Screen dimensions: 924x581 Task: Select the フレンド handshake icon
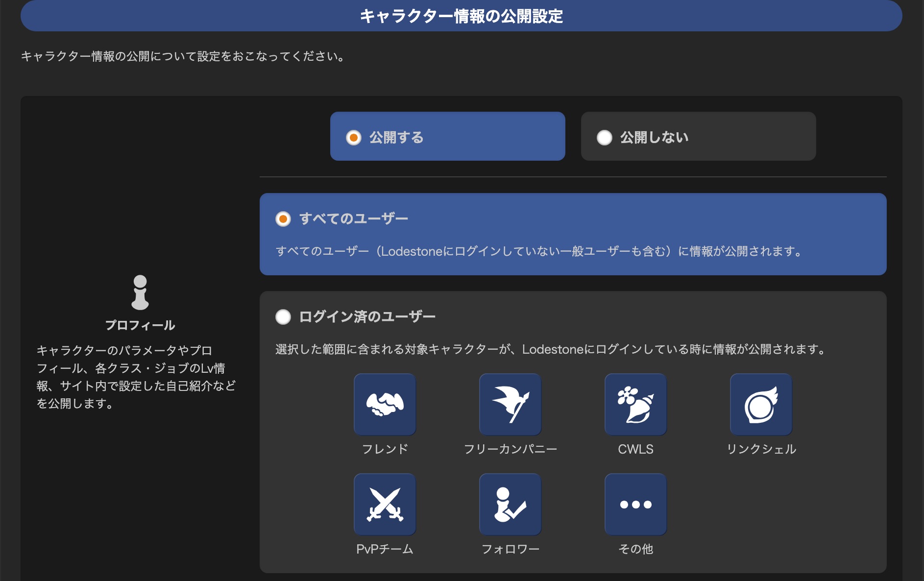[x=385, y=405]
